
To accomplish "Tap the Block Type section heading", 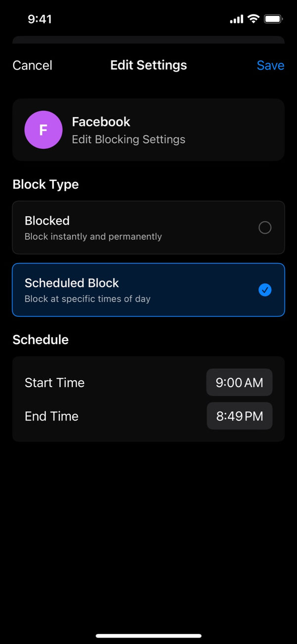I will coord(46,184).
